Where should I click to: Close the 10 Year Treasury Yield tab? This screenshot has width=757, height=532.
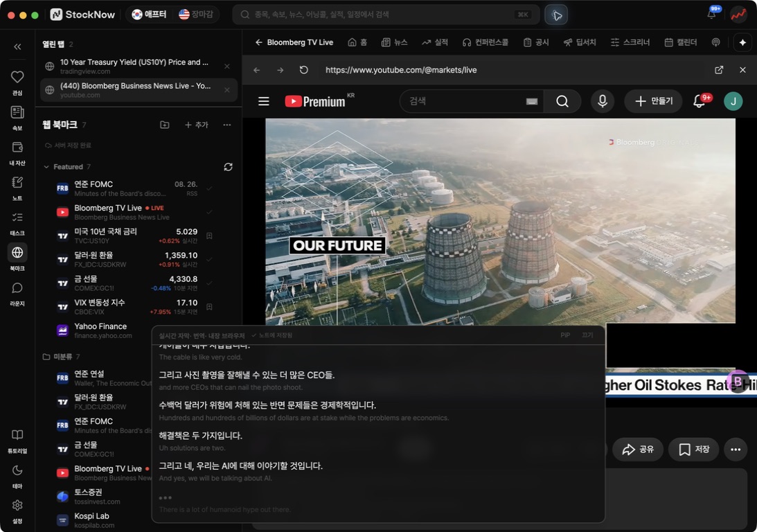(x=227, y=66)
